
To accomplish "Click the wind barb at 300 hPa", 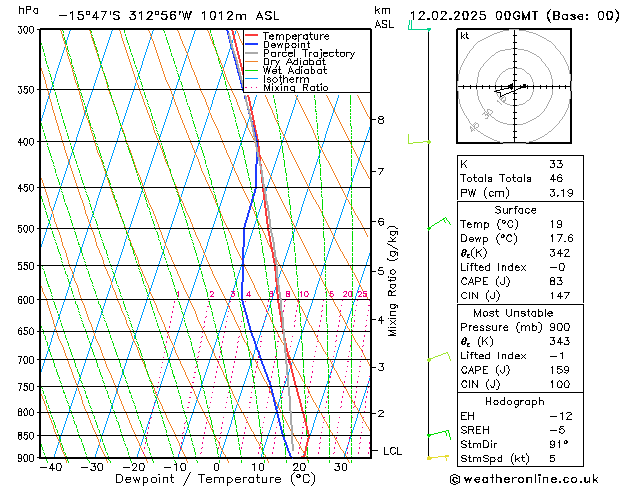I will (x=418, y=28).
